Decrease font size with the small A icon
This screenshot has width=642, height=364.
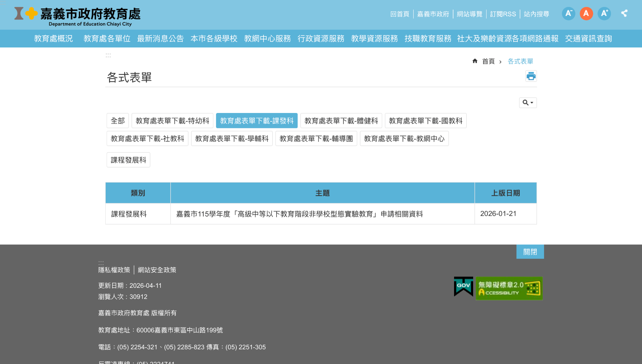click(x=568, y=13)
